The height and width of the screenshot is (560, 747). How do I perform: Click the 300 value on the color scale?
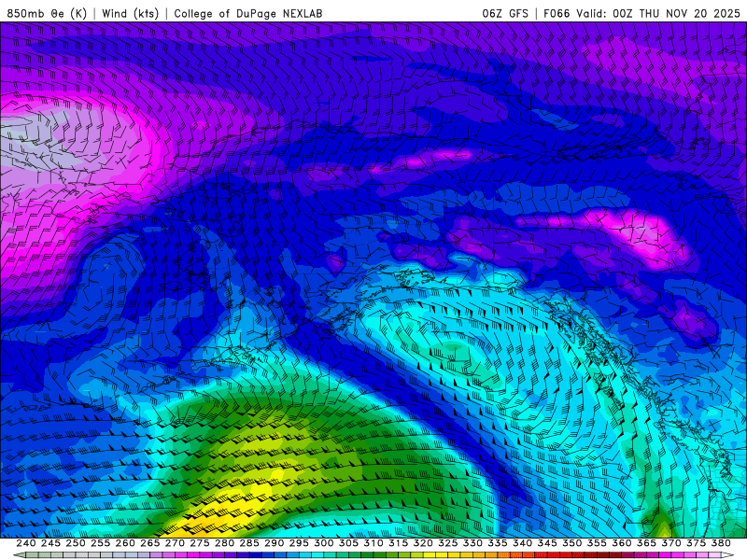(323, 543)
